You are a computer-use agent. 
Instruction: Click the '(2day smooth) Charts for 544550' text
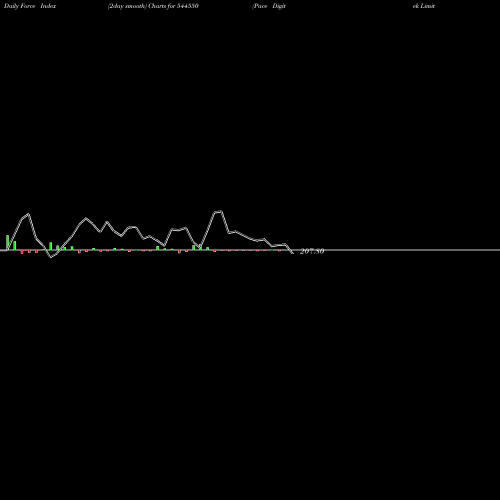point(153,6)
